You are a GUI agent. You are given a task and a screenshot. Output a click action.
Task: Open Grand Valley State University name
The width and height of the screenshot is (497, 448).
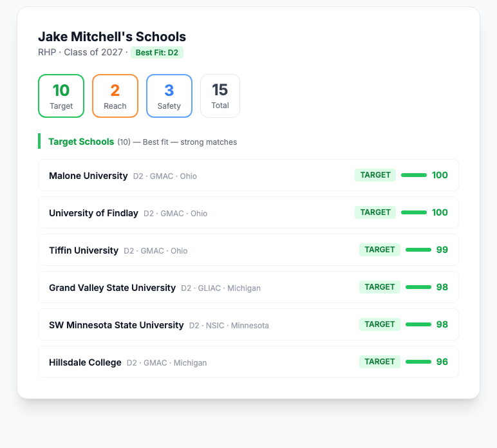112,288
